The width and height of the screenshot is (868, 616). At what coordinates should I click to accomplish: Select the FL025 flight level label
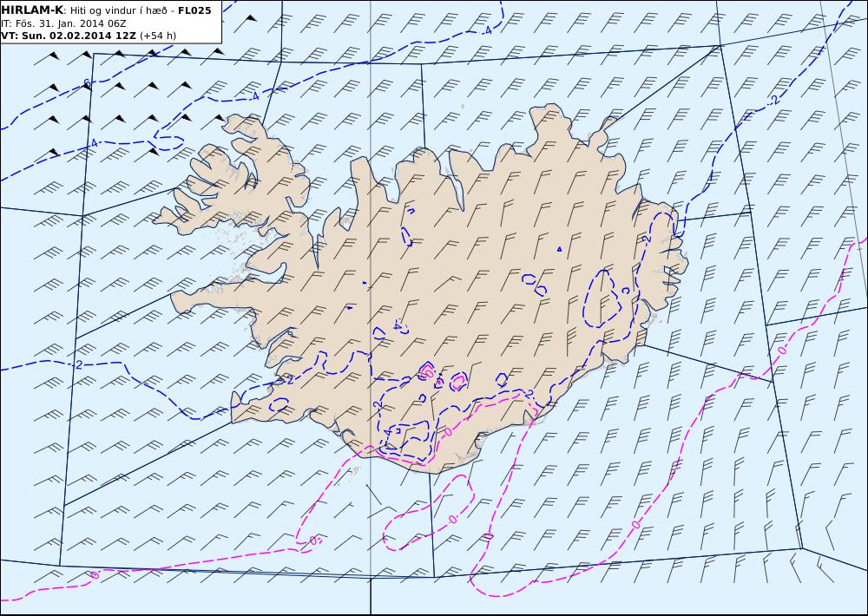pyautogui.click(x=194, y=10)
